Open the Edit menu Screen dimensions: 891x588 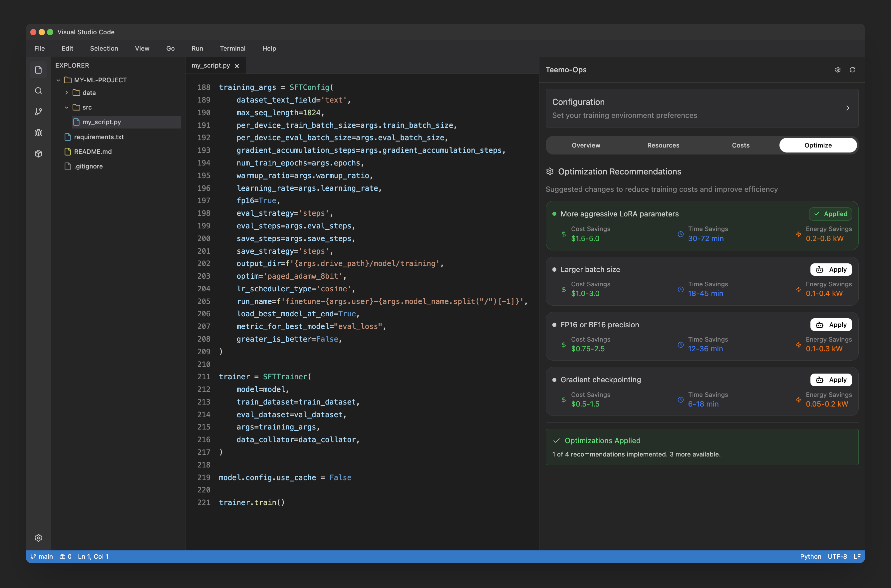pos(68,48)
